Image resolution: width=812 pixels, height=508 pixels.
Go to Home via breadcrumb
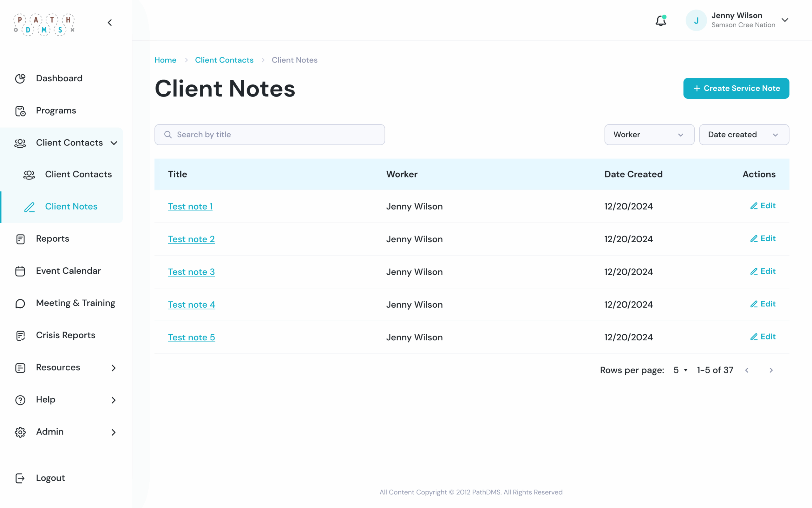[166, 60]
